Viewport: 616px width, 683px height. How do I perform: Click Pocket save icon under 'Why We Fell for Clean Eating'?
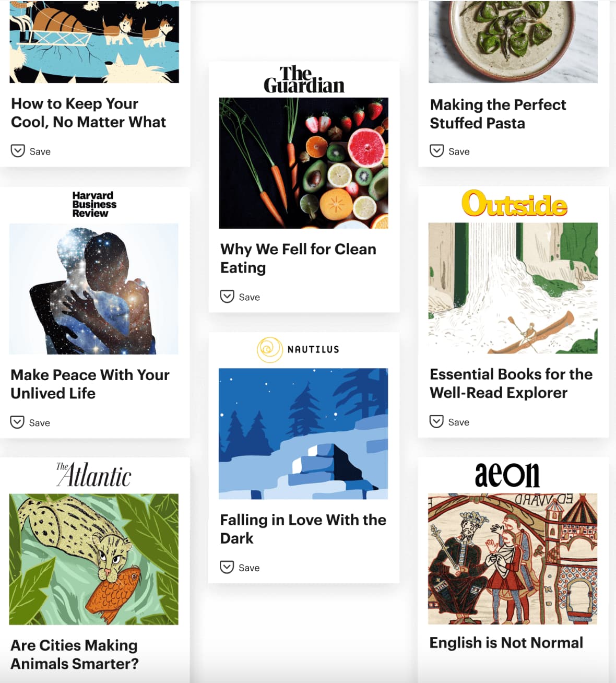click(x=227, y=297)
